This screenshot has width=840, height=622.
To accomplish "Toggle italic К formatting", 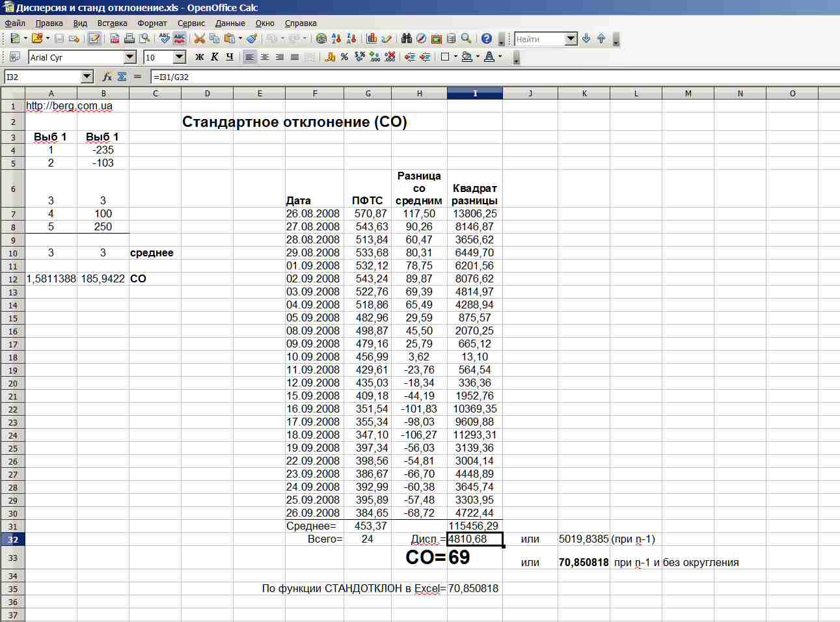I will click(x=215, y=57).
